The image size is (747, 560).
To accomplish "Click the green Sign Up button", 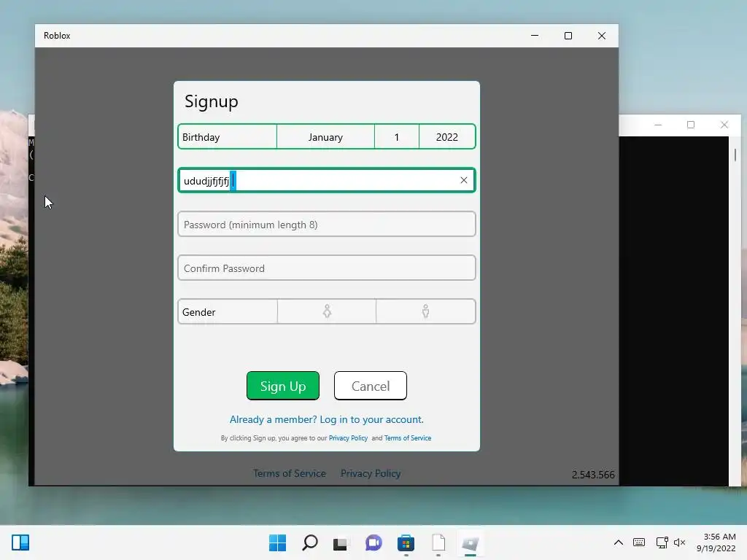I will click(283, 386).
